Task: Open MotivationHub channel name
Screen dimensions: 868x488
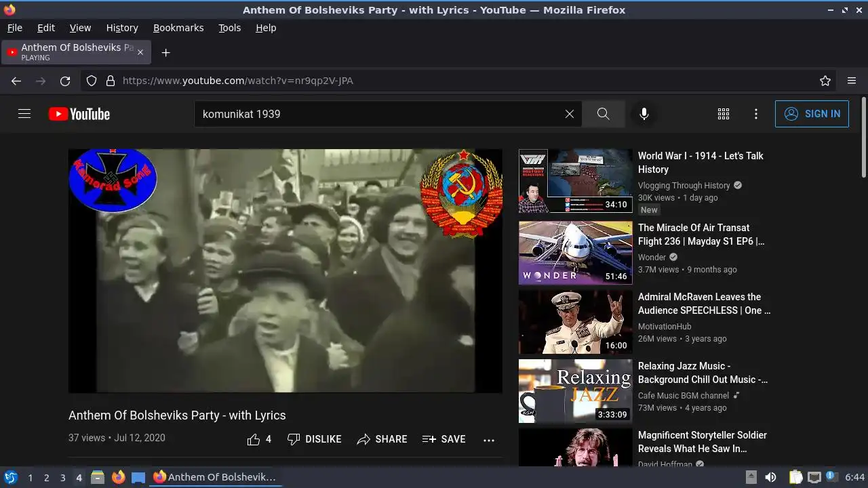Action: click(x=665, y=326)
